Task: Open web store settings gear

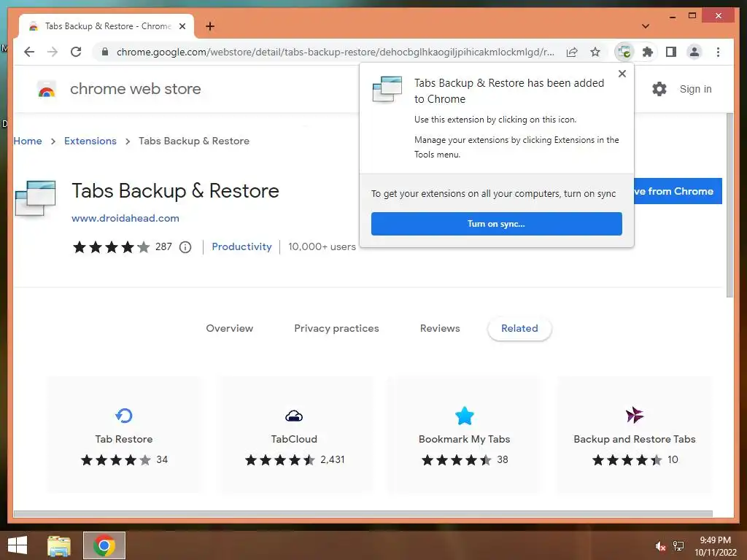Action: tap(659, 89)
